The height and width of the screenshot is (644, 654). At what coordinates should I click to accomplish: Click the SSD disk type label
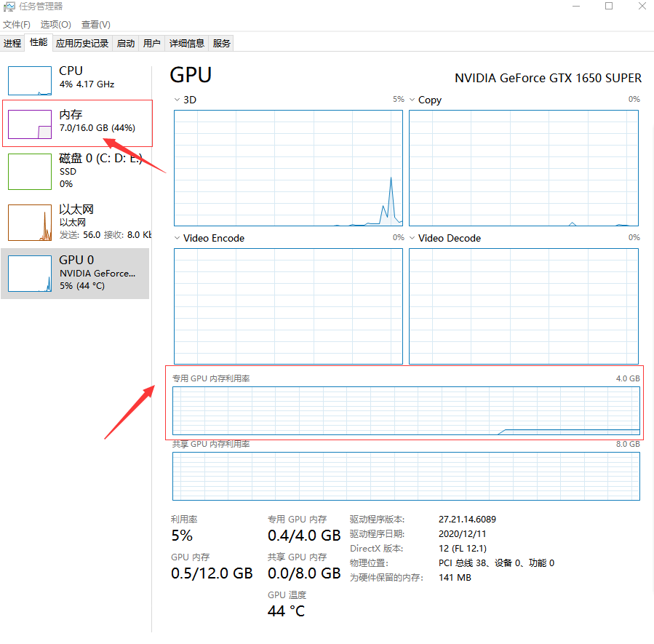coord(68,172)
